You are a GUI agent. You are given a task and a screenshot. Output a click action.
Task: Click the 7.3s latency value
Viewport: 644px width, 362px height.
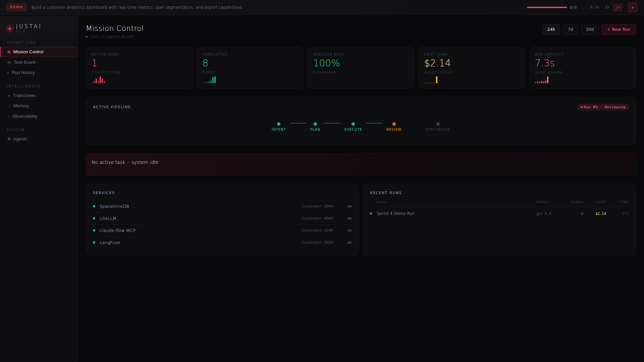pyautogui.click(x=545, y=63)
